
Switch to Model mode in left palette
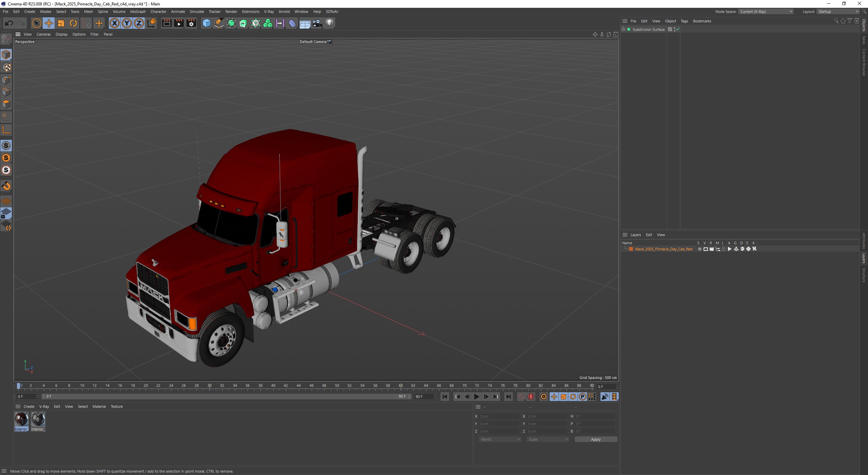coord(6,55)
